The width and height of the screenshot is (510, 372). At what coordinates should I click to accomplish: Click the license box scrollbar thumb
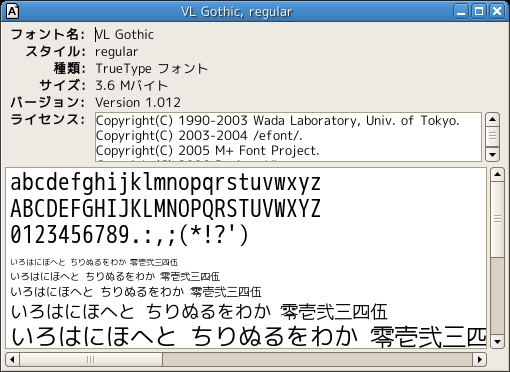(492, 136)
